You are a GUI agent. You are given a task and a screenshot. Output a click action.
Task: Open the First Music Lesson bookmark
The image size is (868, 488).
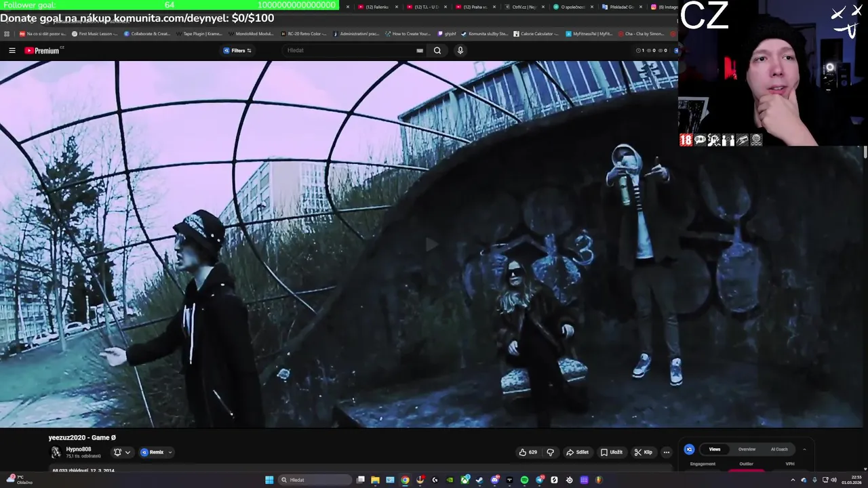(94, 33)
